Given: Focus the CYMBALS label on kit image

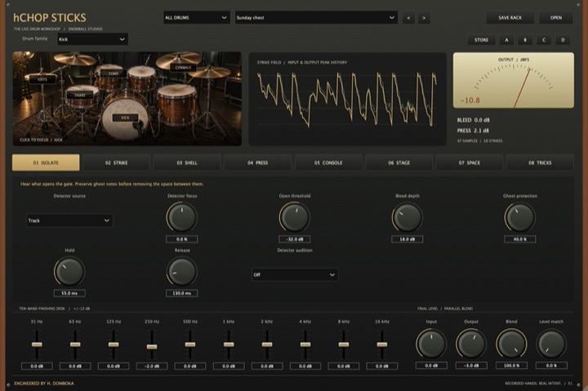Looking at the screenshot, I should tap(184, 68).
